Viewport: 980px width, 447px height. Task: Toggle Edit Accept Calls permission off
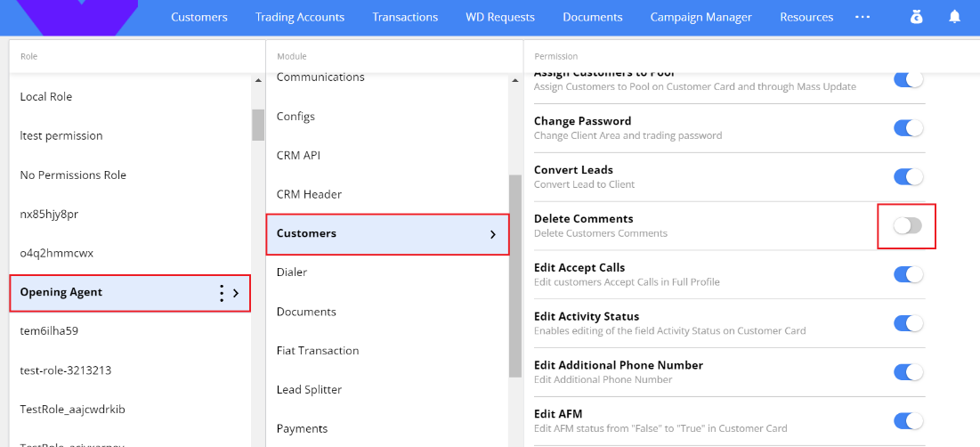click(908, 274)
